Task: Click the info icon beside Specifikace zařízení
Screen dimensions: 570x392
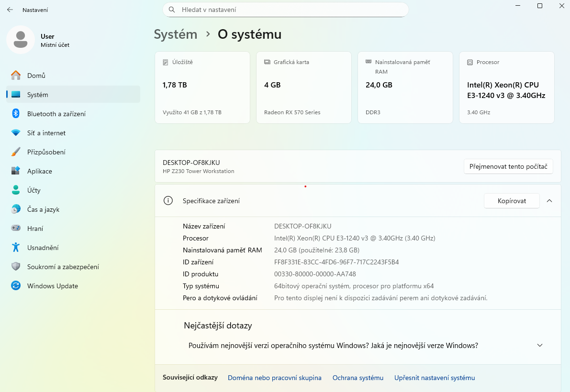Action: pos(168,201)
